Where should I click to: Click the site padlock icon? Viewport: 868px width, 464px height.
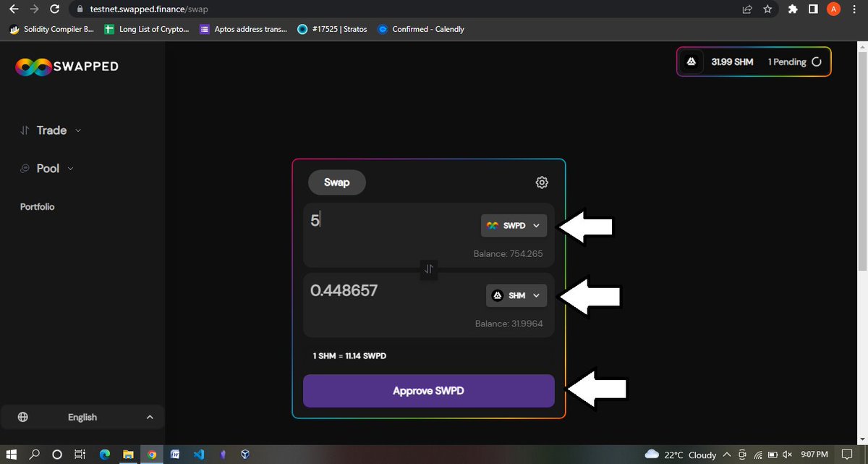click(x=80, y=9)
